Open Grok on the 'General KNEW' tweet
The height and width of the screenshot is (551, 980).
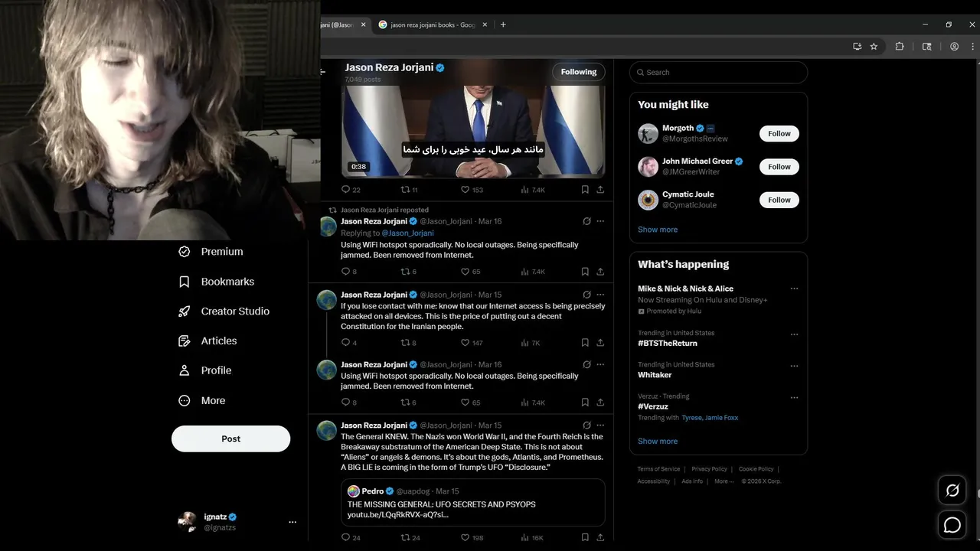[x=586, y=425]
